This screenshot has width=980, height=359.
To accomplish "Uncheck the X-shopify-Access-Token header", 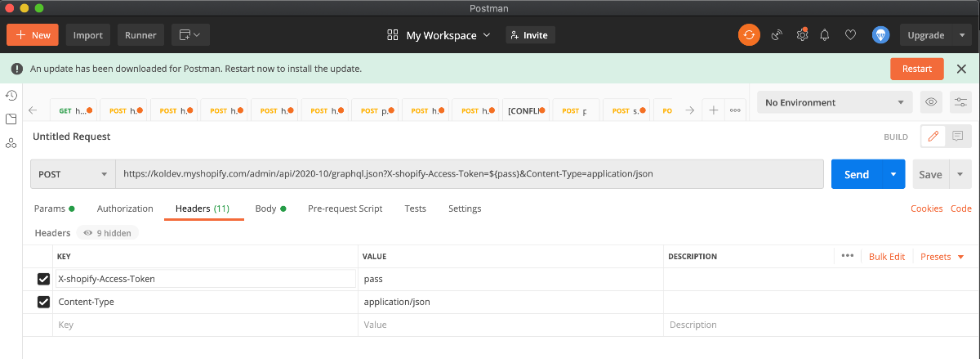I will coord(44,279).
